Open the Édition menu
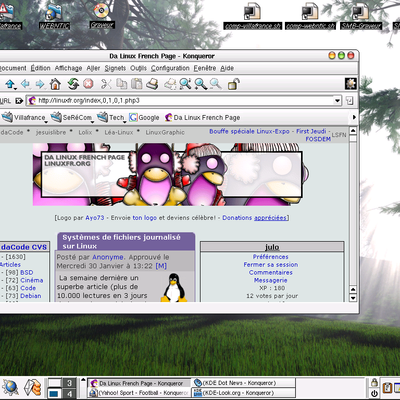This screenshot has height=400, width=400. point(40,68)
